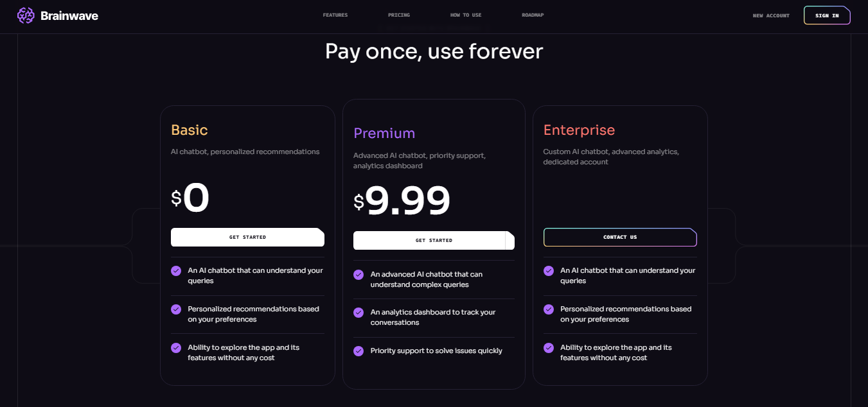
Task: Click the New Account link
Action: pyautogui.click(x=771, y=15)
